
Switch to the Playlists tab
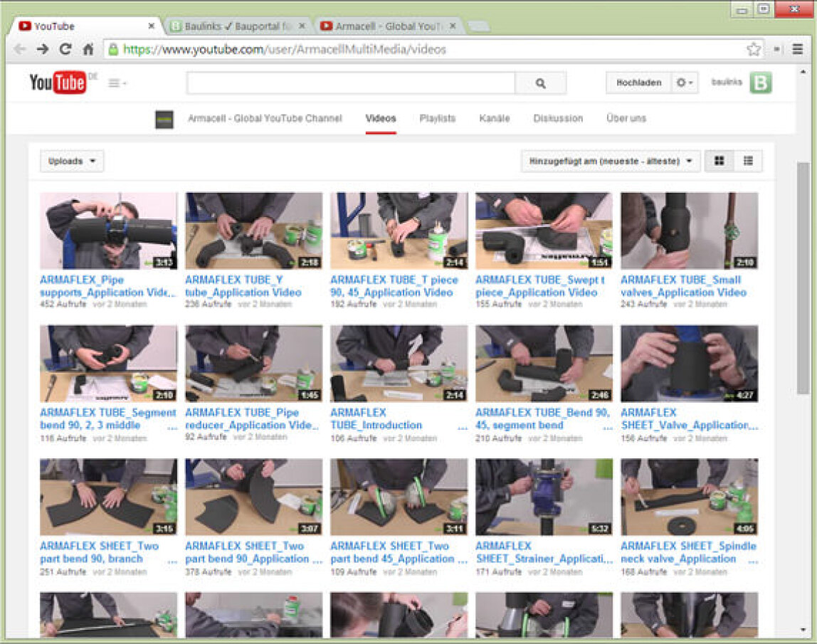coord(438,119)
